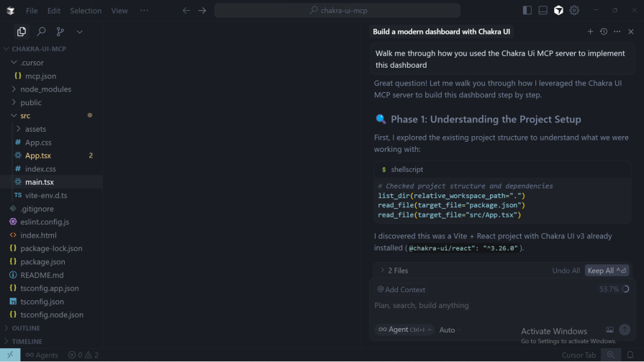Open Cursor settings gear icon

(574, 11)
